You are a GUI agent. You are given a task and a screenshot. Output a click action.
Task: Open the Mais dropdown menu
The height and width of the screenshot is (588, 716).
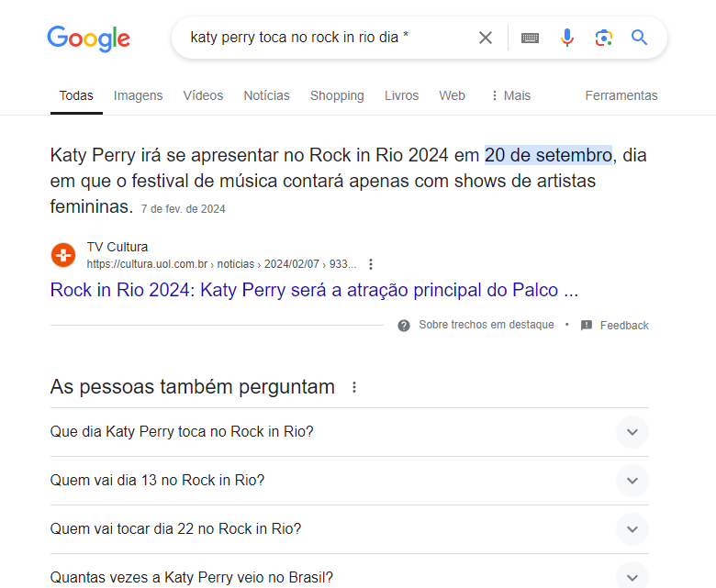pos(511,95)
